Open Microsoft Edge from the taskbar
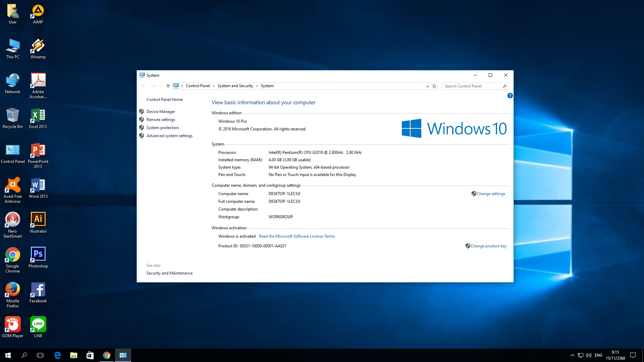 [x=57, y=355]
